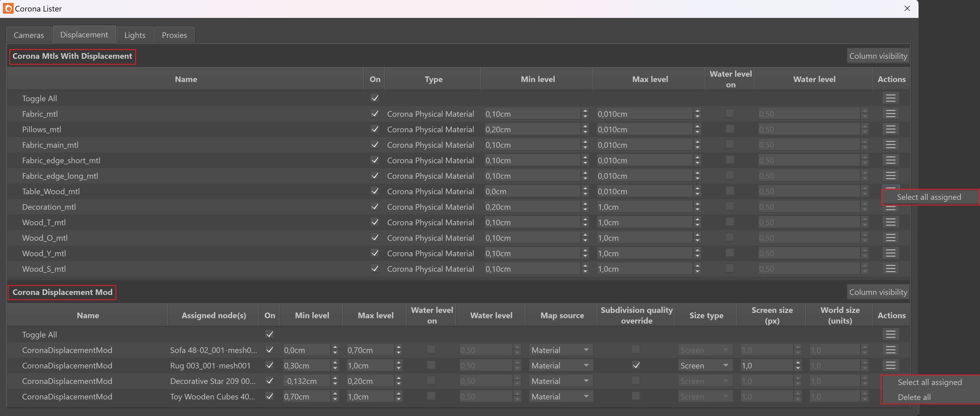Switch to the Cameras tab
Image resolution: width=980 pixels, height=416 pixels.
29,35
